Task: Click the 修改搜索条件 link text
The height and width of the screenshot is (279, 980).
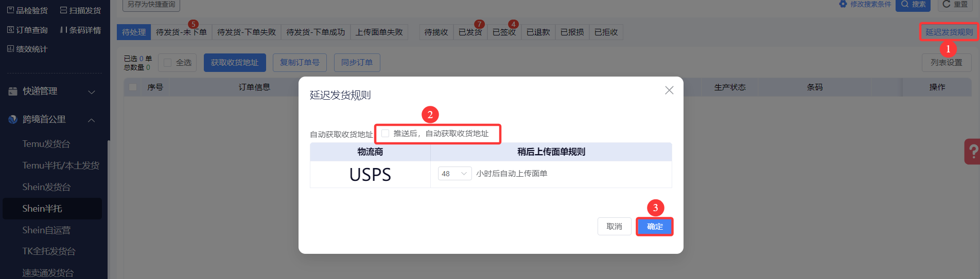Action: (870, 4)
